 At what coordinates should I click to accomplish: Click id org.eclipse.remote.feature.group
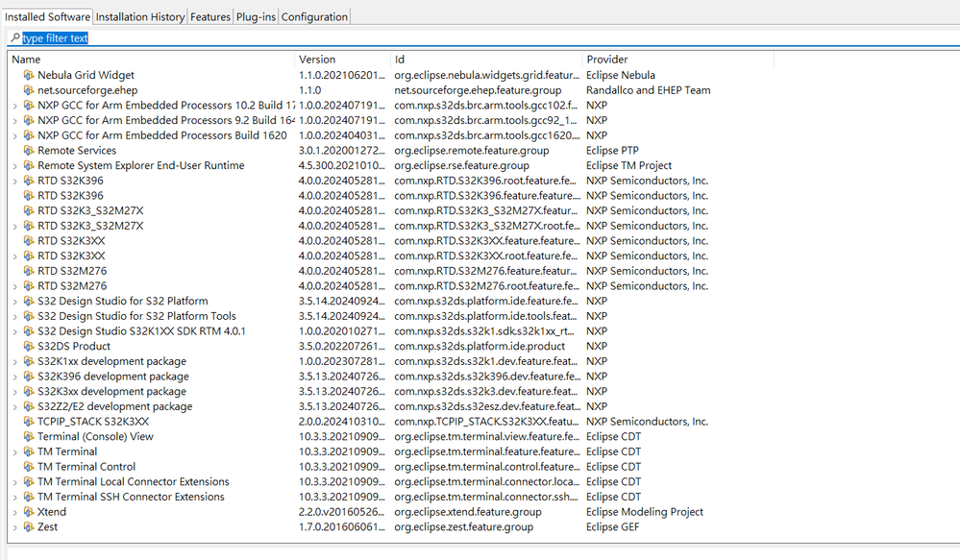(472, 150)
